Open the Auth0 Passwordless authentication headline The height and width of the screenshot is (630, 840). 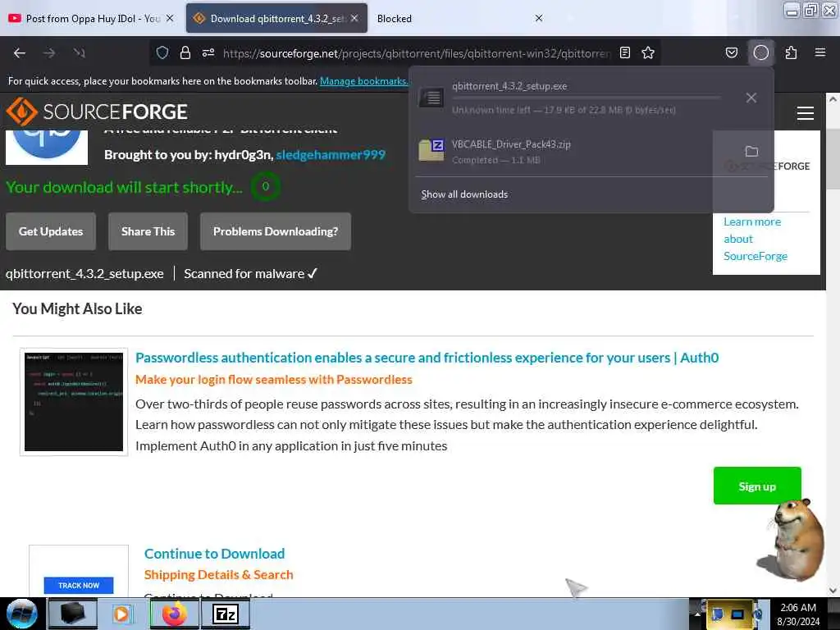click(x=427, y=358)
